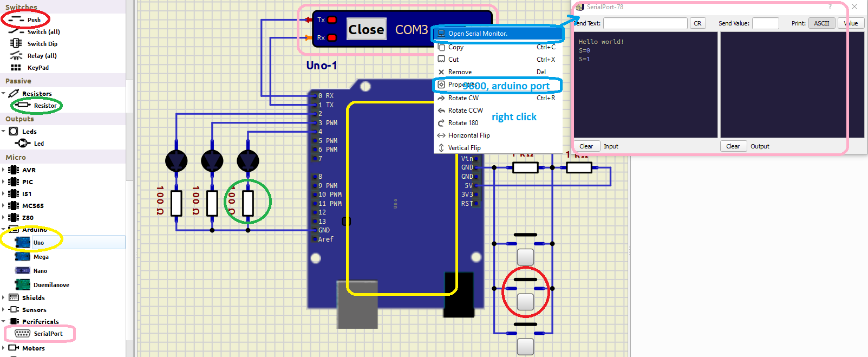
Task: Choose Remove in the context menu
Action: [x=498, y=72]
